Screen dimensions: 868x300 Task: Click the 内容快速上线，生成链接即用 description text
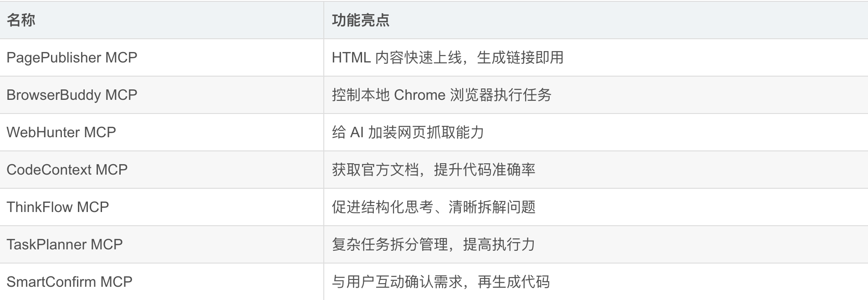(469, 57)
